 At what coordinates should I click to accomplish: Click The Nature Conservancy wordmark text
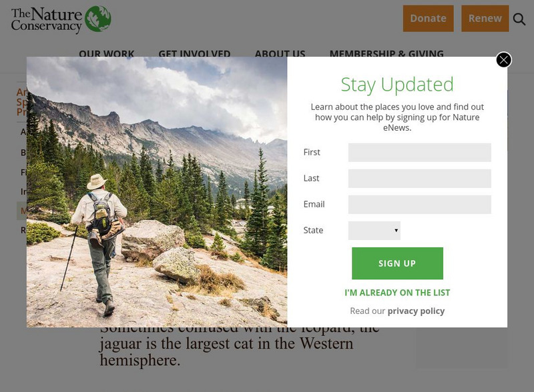coord(47,20)
